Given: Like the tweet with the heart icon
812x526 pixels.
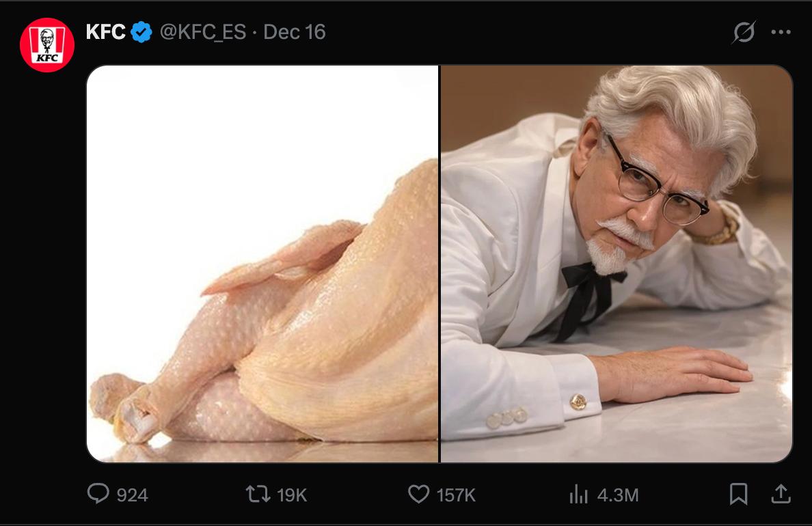Looking at the screenshot, I should click(x=418, y=494).
